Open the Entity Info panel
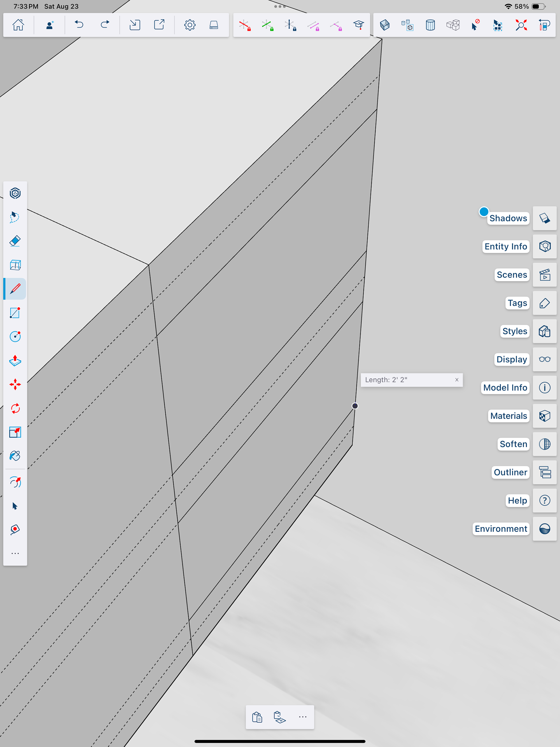The width and height of the screenshot is (560, 747). pos(545,246)
